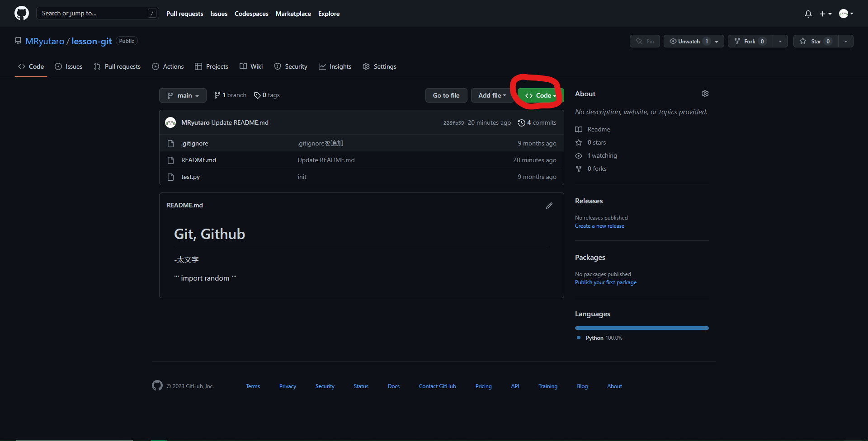Screen dimensions: 868x441
Task: Open Marketplace in the top navigation
Action: pyautogui.click(x=293, y=14)
